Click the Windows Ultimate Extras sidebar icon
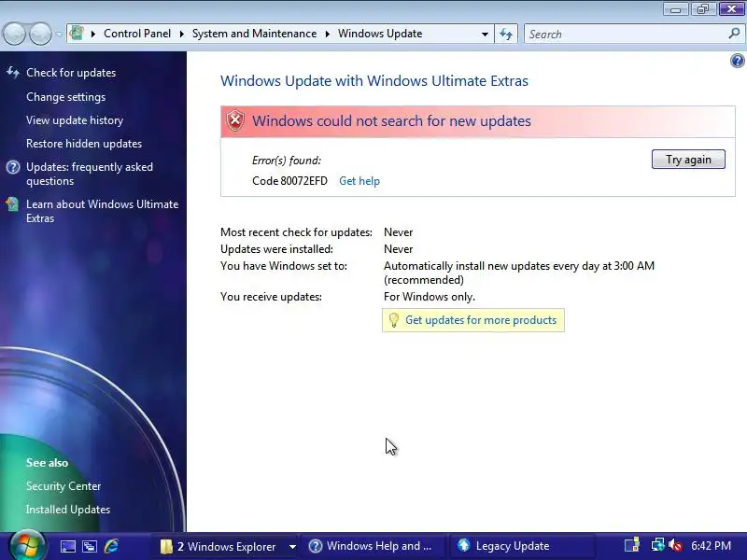Screen dimensions: 747x560 13,203
